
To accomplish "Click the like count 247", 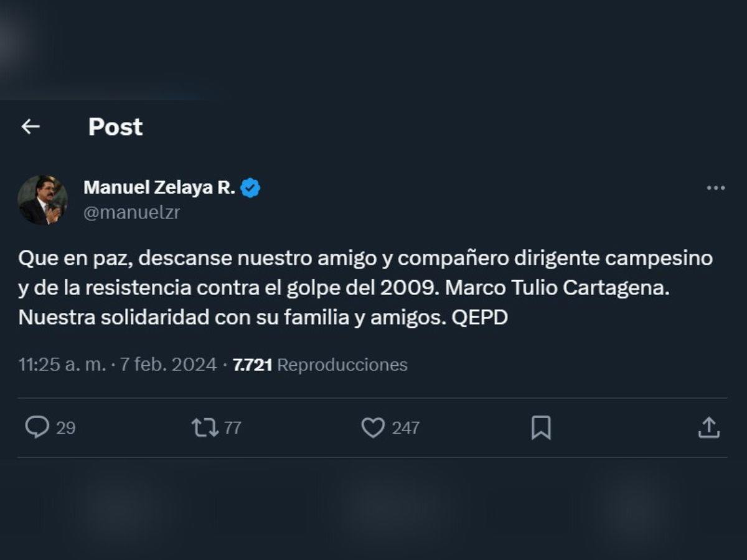I will 405,428.
